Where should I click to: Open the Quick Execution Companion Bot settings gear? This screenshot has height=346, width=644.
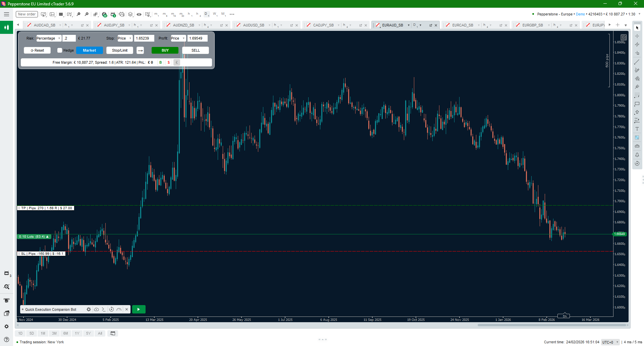pos(89,309)
